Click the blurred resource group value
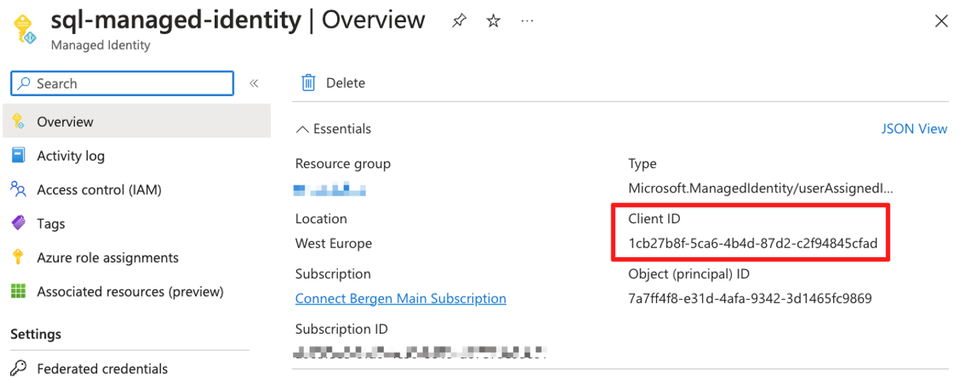 [329, 189]
